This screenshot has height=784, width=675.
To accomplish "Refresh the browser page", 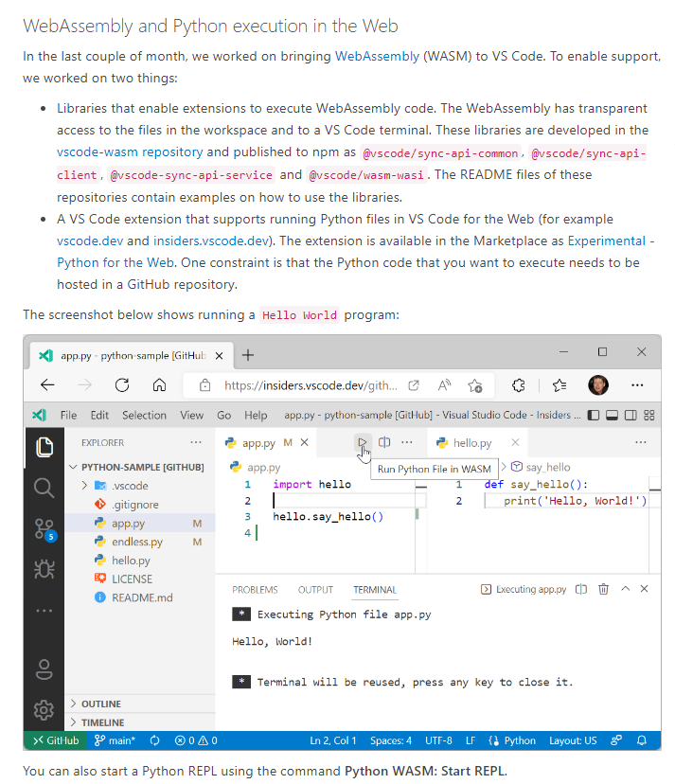I will point(122,385).
